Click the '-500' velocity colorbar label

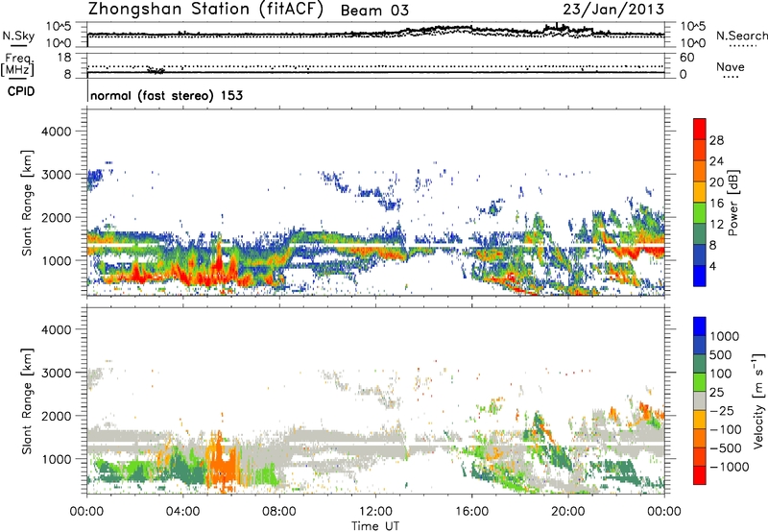726,448
